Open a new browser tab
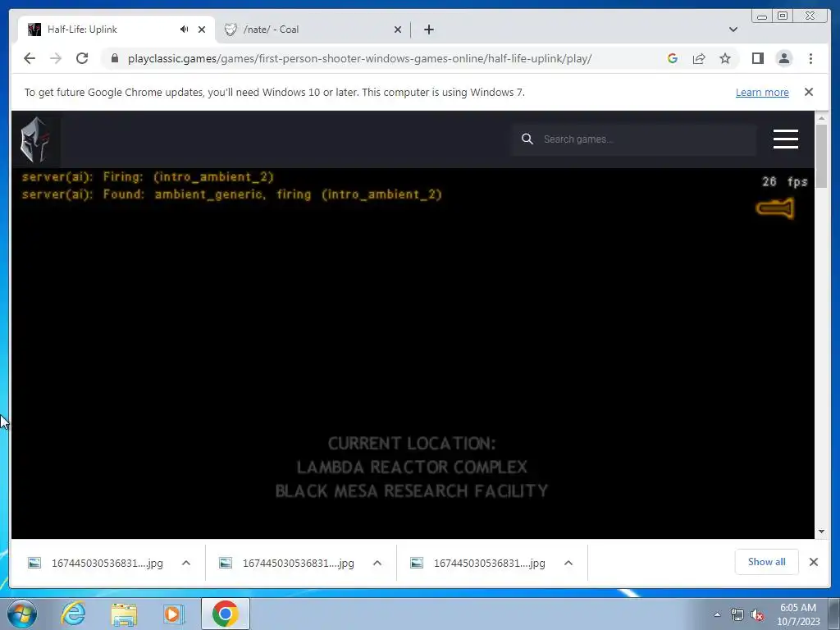This screenshot has width=840, height=630. (428, 30)
